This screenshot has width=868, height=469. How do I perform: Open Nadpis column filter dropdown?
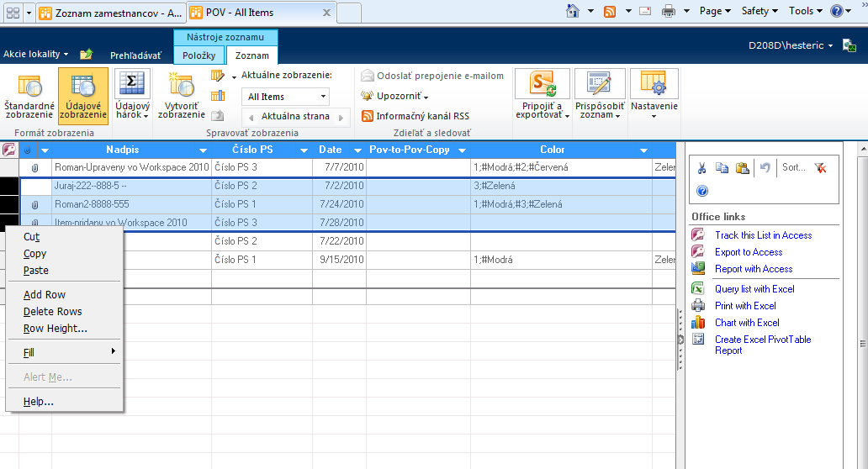pos(203,150)
